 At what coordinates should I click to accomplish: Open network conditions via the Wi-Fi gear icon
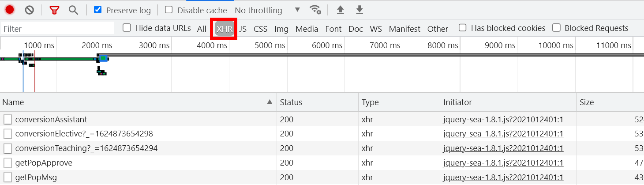tap(315, 10)
